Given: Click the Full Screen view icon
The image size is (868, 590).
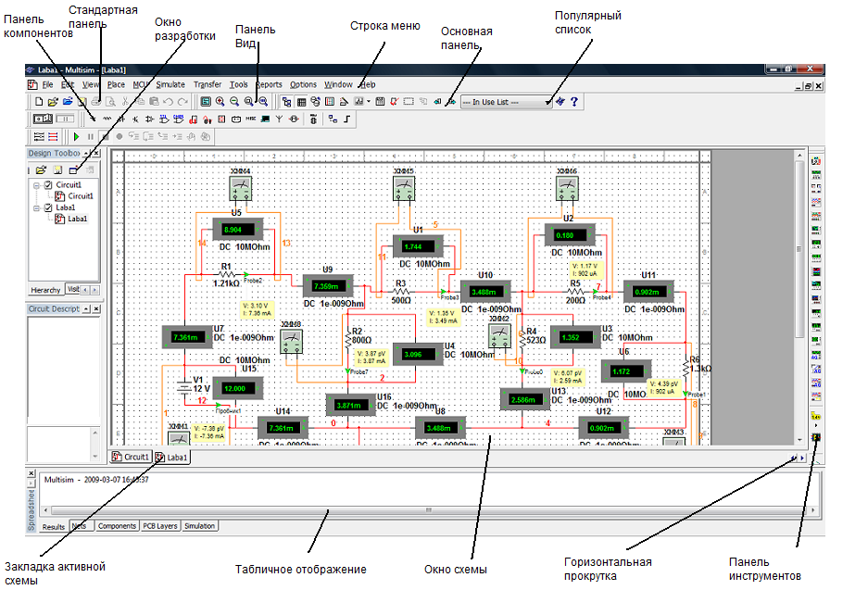Looking at the screenshot, I should coord(206,102).
